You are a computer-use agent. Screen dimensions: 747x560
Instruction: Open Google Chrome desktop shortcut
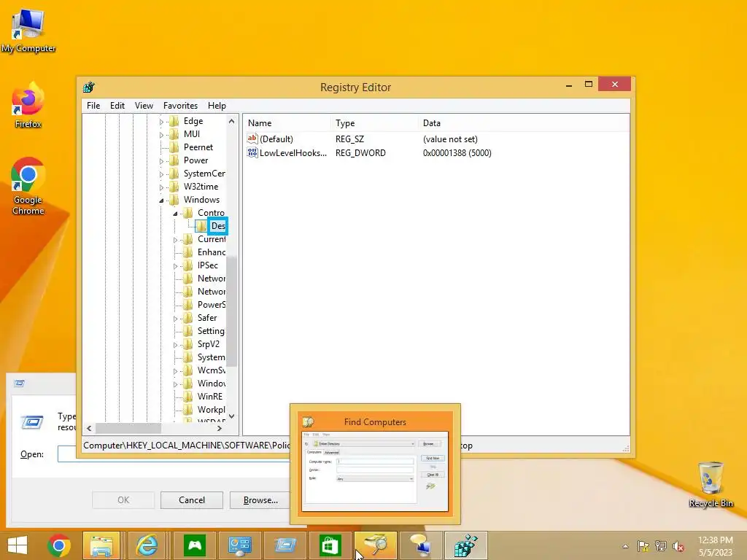pos(28,186)
